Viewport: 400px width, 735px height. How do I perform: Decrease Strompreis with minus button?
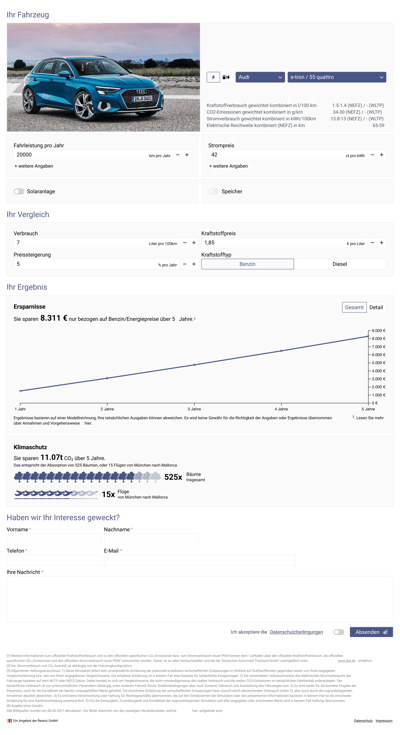pos(372,155)
